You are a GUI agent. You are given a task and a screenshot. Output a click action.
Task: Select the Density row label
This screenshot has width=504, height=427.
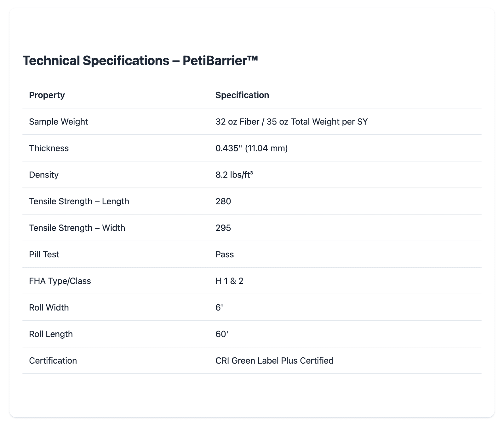pyautogui.click(x=44, y=175)
